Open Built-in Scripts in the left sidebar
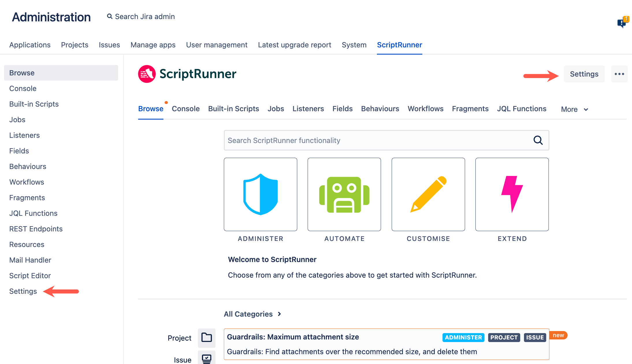This screenshot has width=632, height=364. (x=34, y=104)
